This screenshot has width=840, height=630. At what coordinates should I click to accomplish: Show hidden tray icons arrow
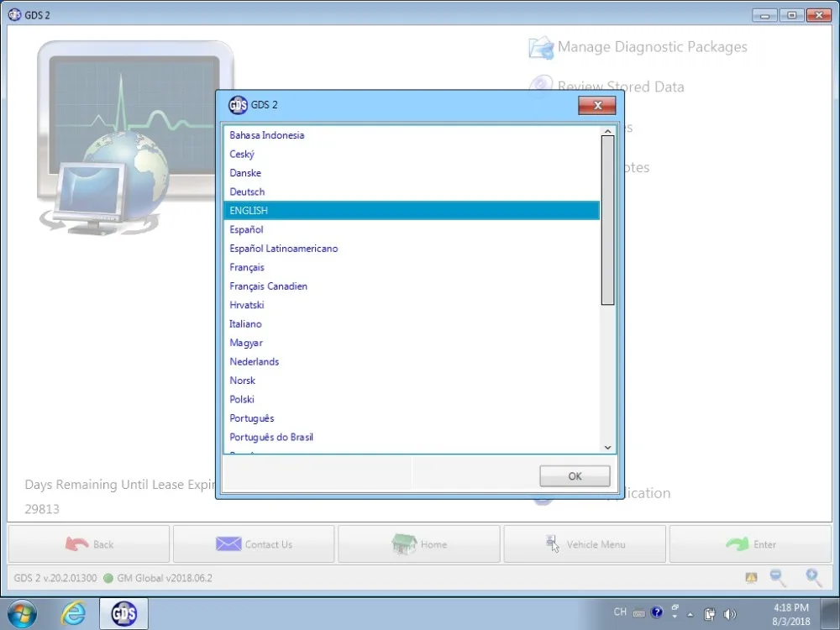(x=690, y=615)
